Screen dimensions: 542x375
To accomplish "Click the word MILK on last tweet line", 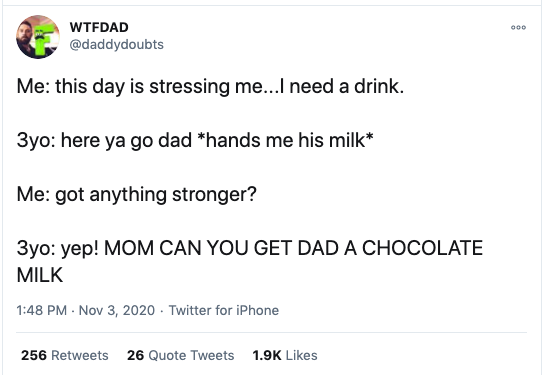I will [x=40, y=275].
